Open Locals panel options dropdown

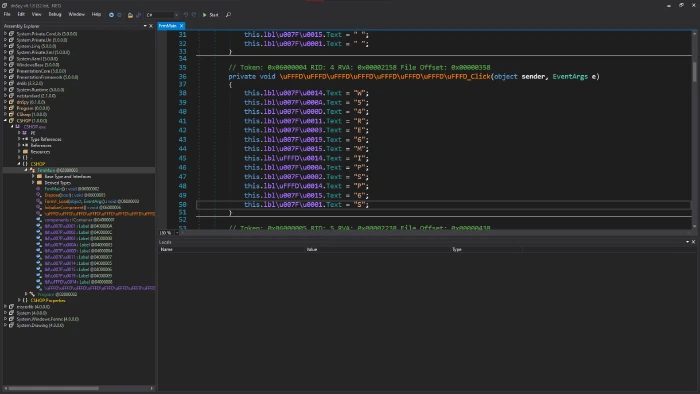[x=688, y=242]
